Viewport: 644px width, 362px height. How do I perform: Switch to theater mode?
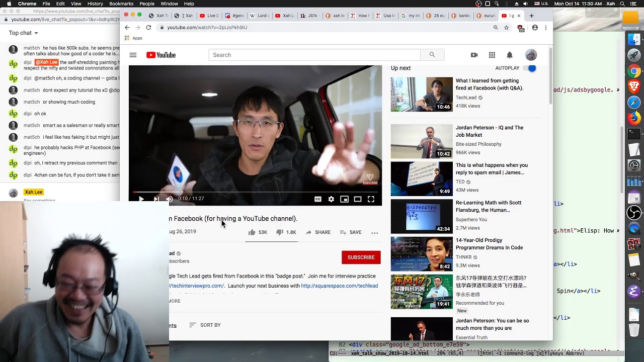pyautogui.click(x=358, y=199)
